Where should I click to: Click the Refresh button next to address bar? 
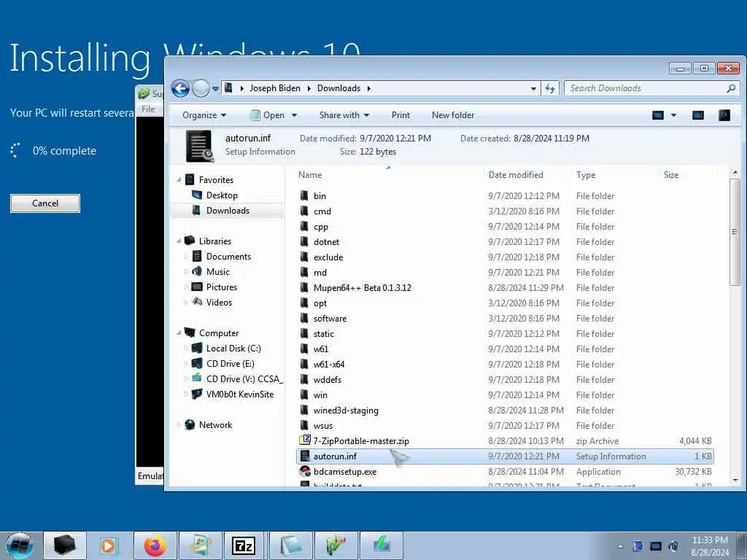tap(550, 88)
